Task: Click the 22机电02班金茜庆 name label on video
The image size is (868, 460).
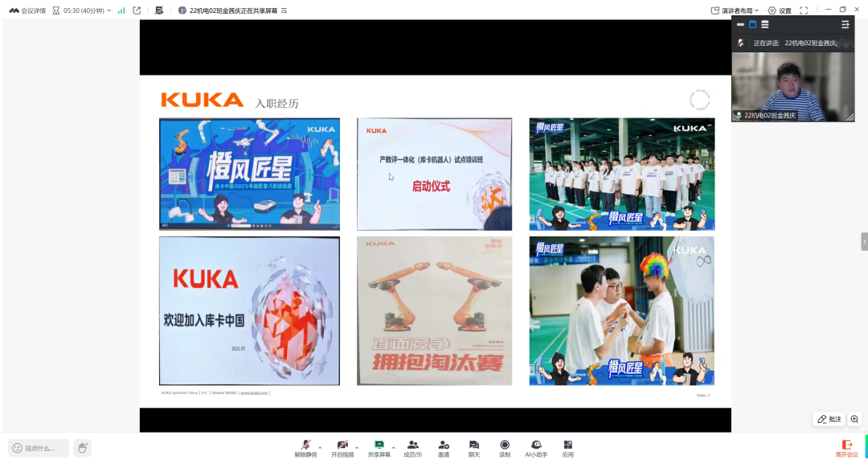Action: [769, 115]
